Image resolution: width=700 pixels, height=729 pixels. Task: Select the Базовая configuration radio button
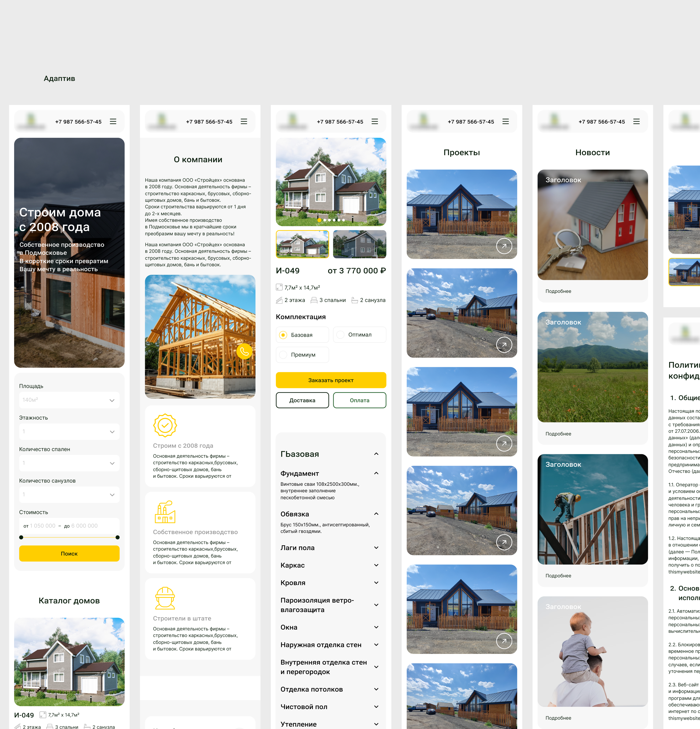[x=283, y=335]
